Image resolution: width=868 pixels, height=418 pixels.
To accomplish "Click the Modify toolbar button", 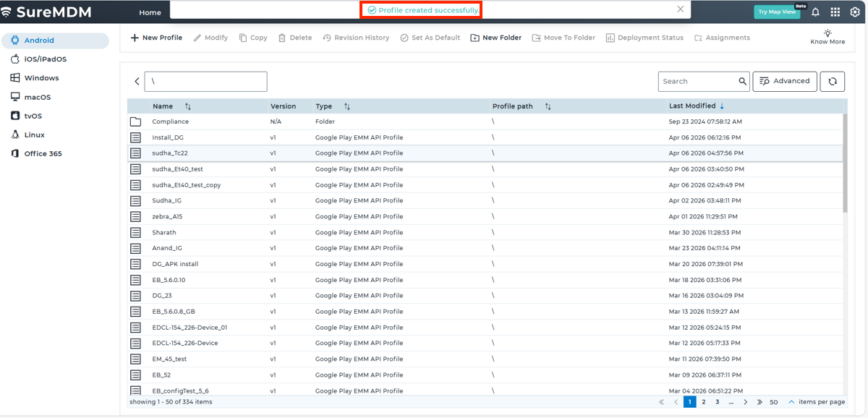I will (x=210, y=38).
